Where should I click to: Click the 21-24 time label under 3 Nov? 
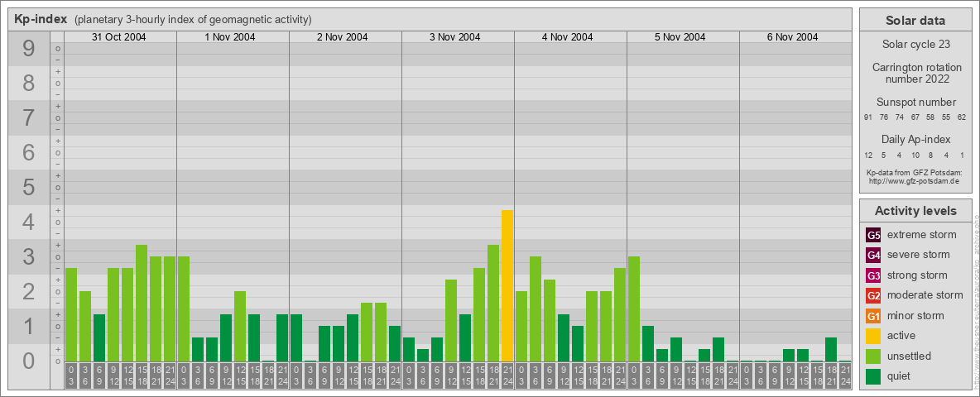[507, 375]
